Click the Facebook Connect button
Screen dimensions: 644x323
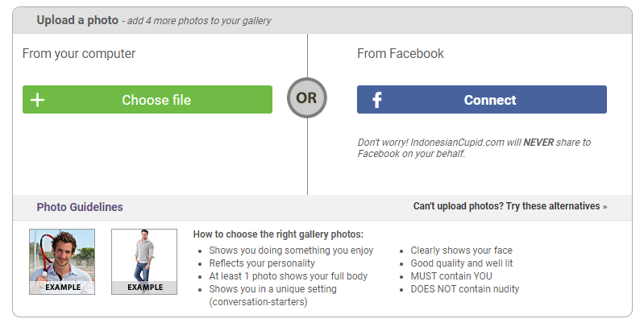click(482, 99)
